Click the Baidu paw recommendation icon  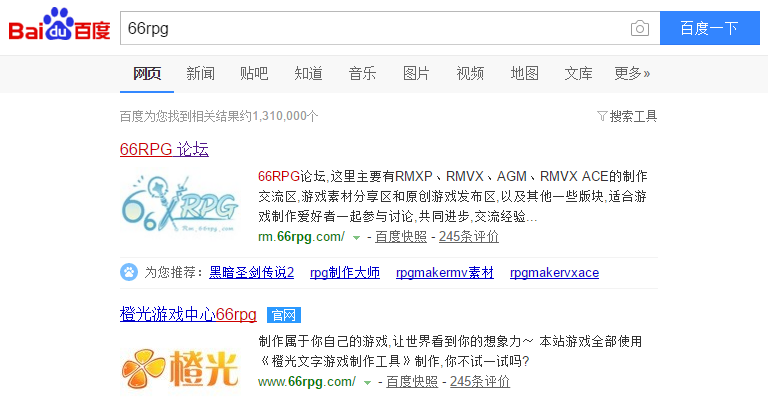click(x=129, y=272)
